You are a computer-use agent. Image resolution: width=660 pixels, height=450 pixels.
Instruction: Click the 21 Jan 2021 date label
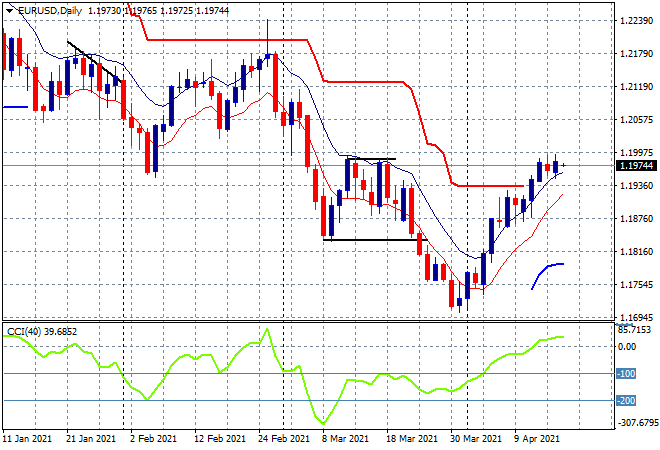91,439
